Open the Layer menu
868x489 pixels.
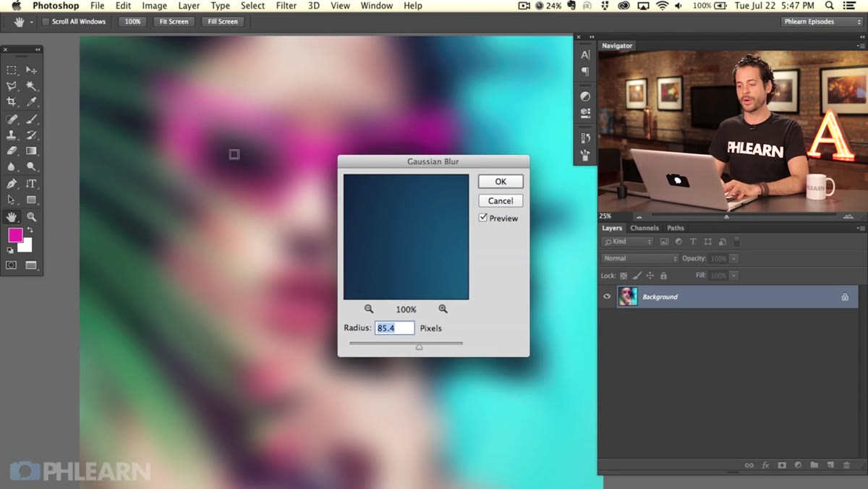click(189, 6)
